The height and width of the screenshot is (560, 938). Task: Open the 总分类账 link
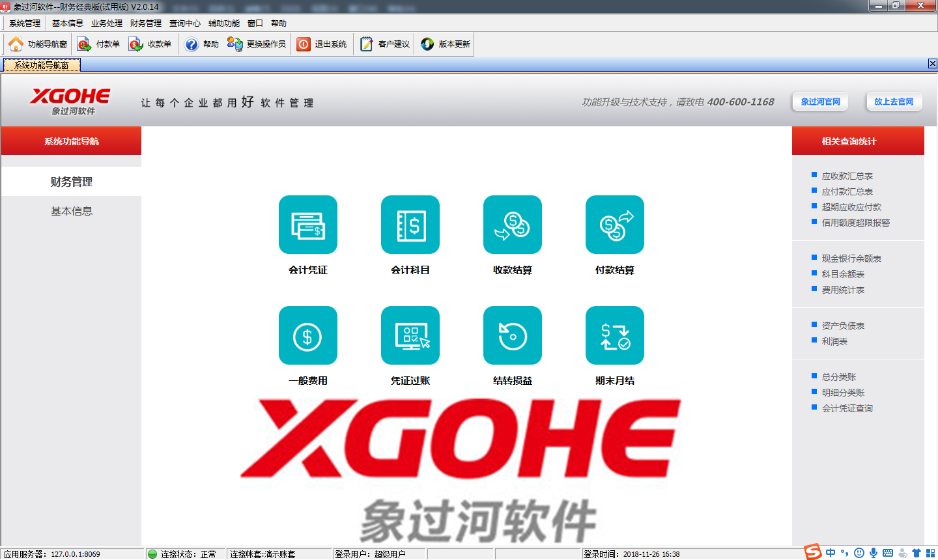[x=839, y=377]
